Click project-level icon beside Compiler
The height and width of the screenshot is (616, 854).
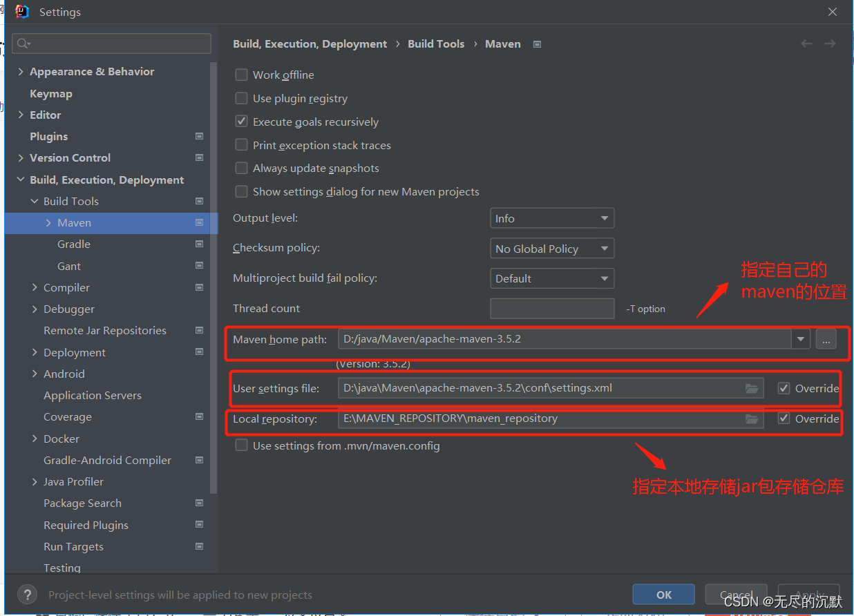tap(199, 287)
